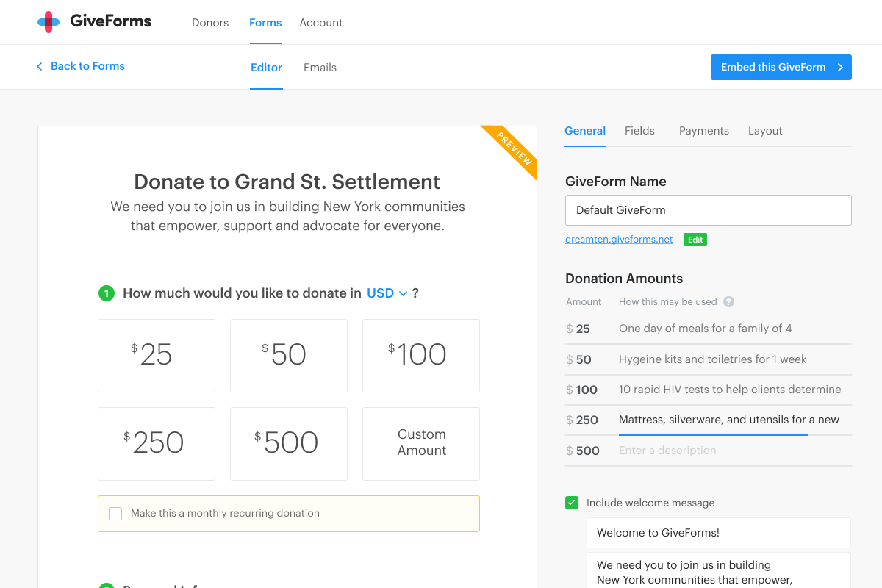Click the green step 1 number badge
This screenshot has height=588, width=882.
tap(107, 293)
